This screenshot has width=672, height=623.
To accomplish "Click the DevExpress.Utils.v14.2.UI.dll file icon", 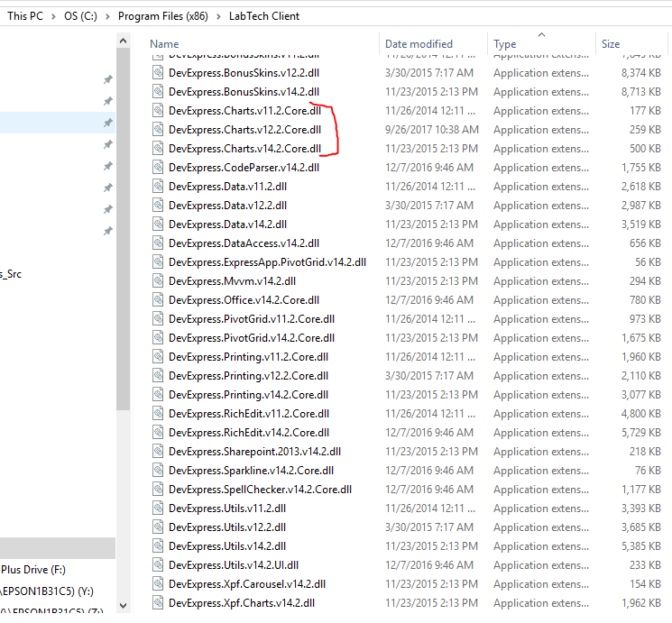I will [x=159, y=565].
